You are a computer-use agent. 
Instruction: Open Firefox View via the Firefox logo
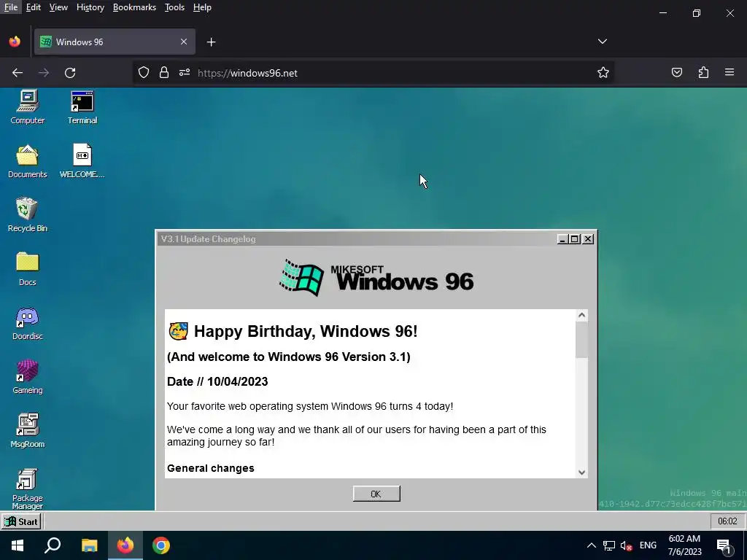[x=15, y=42]
